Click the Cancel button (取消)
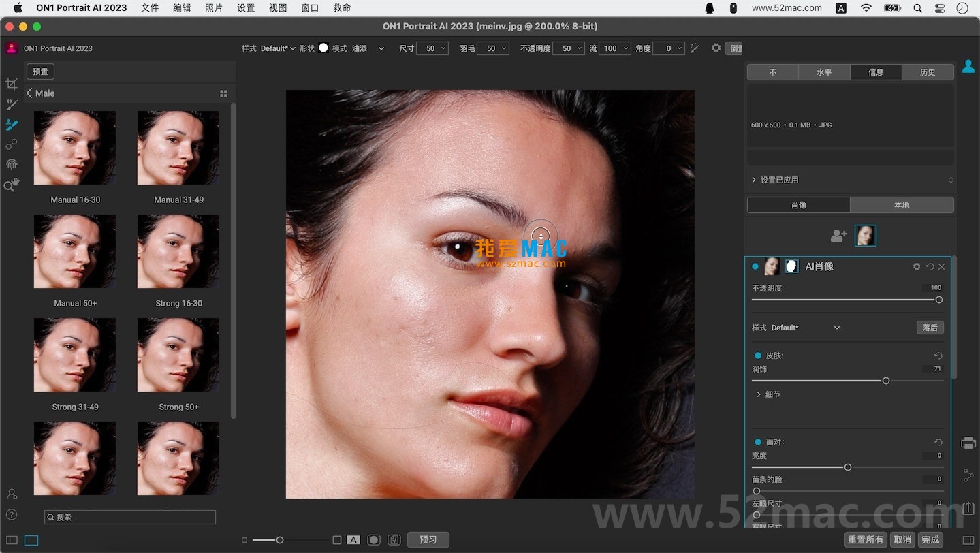980x553 pixels. 902,540
